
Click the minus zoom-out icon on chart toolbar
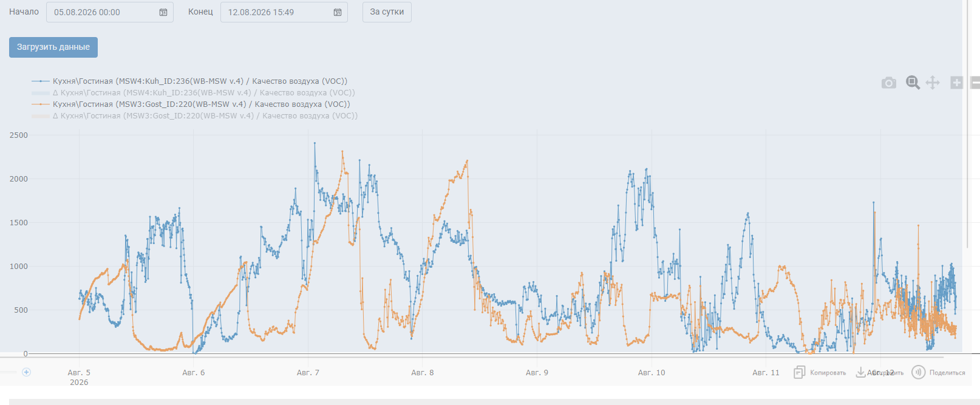click(x=975, y=83)
